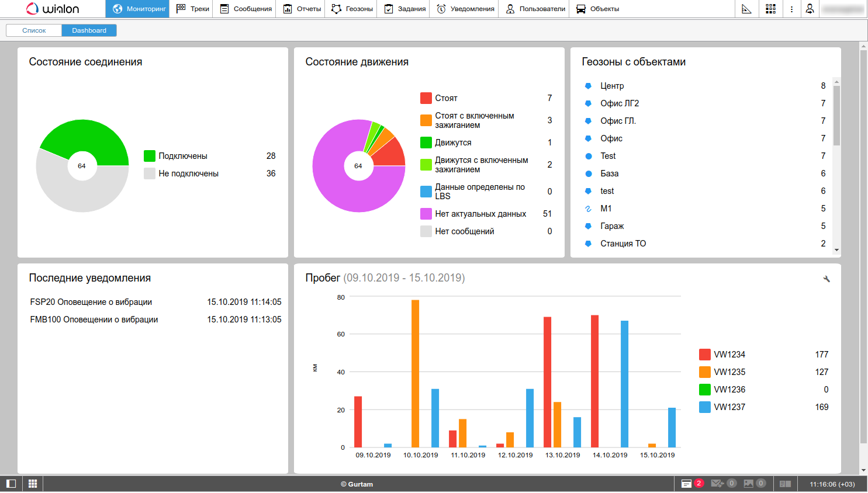The height and width of the screenshot is (493, 868).
Task: Open the time zone clock in the status bar
Action: click(832, 484)
